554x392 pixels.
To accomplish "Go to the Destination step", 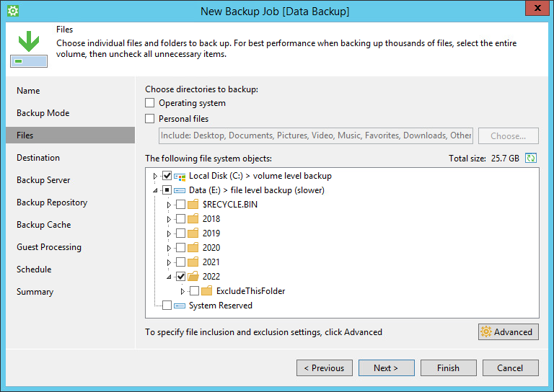I will click(38, 158).
